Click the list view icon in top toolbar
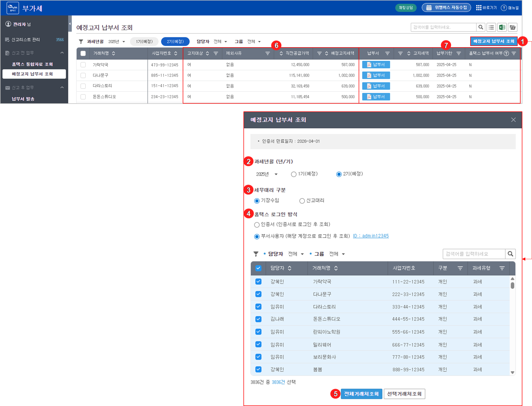The height and width of the screenshot is (406, 532). 491,27
